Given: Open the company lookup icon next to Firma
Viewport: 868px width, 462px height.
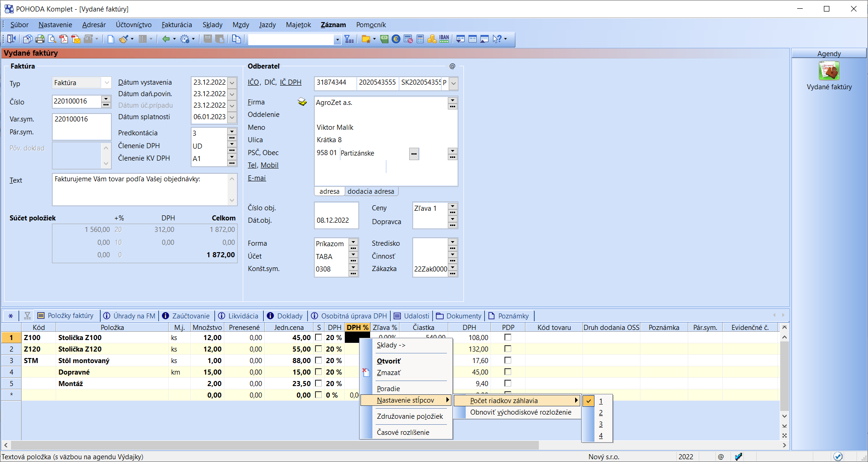Looking at the screenshot, I should click(x=302, y=102).
